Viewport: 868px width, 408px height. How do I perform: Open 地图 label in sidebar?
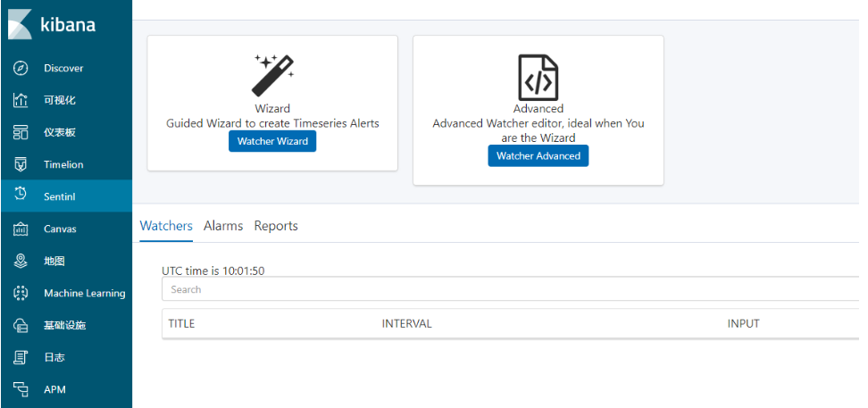[x=54, y=261]
